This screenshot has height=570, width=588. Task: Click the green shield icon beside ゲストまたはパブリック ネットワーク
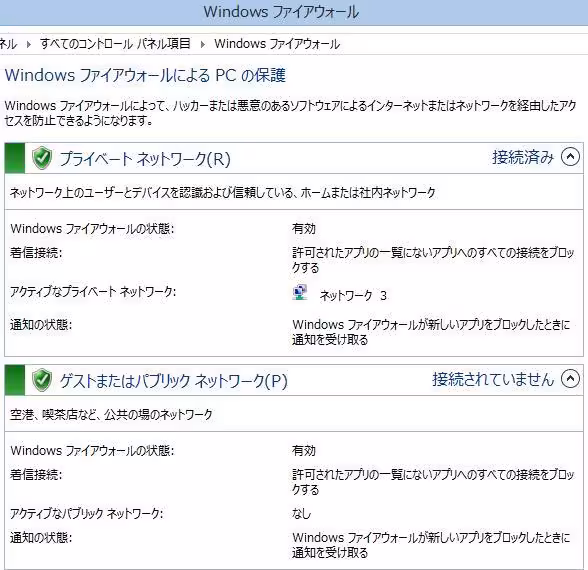point(42,380)
